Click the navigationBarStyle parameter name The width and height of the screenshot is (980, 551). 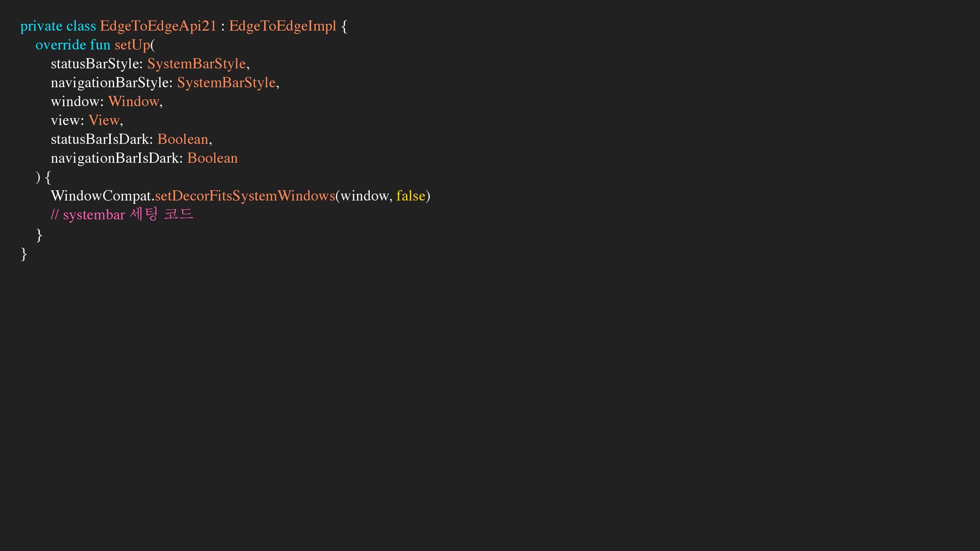tap(110, 83)
